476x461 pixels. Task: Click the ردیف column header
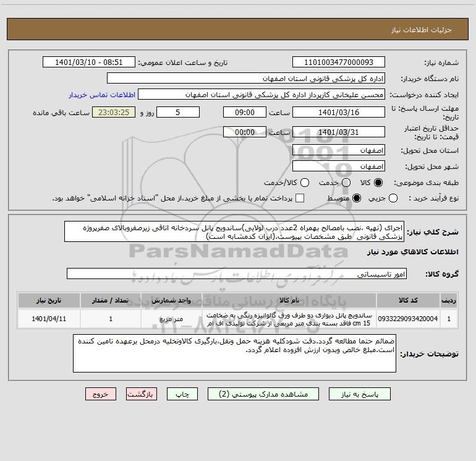coord(449,300)
